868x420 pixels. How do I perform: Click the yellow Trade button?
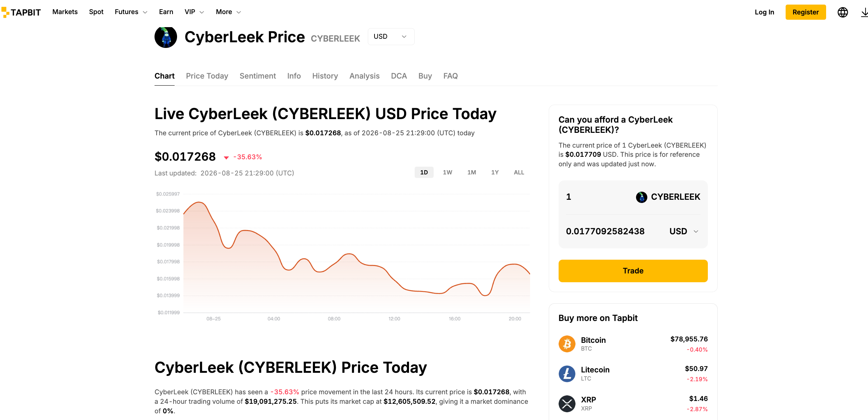(633, 271)
